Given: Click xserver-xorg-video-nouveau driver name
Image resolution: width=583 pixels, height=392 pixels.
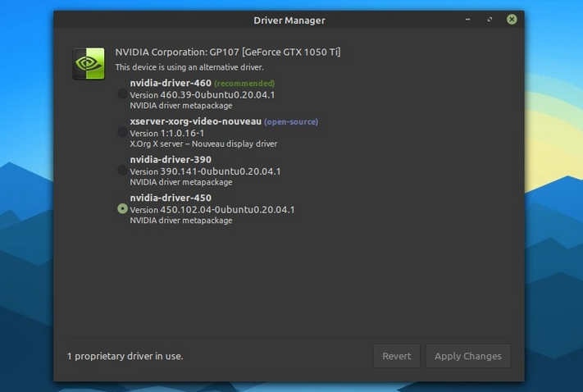Looking at the screenshot, I should click(x=196, y=121).
